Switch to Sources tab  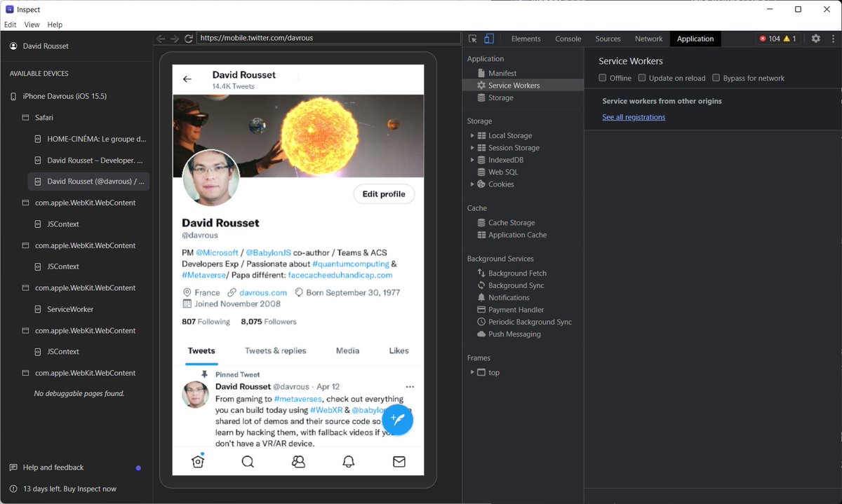coord(608,39)
